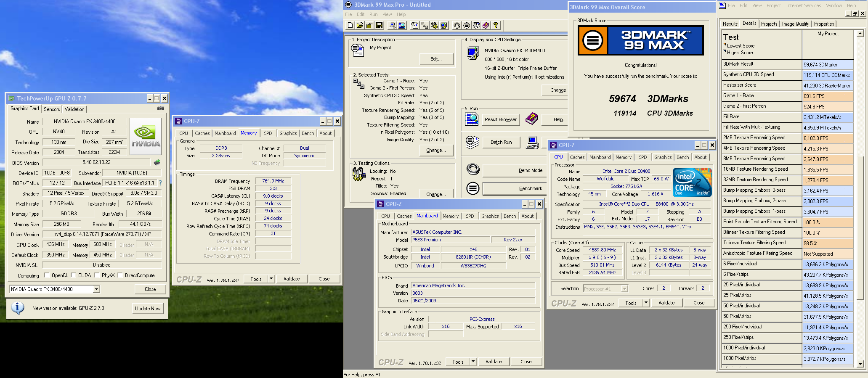The image size is (868, 378).
Task: Click the Batch Run icon beside its button
Action: tap(472, 142)
